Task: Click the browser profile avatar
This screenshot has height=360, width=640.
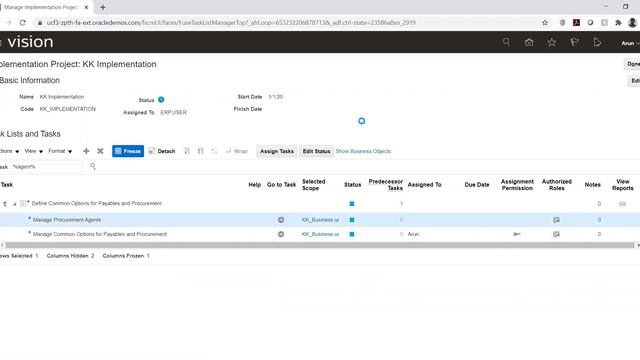Action: pos(632,23)
